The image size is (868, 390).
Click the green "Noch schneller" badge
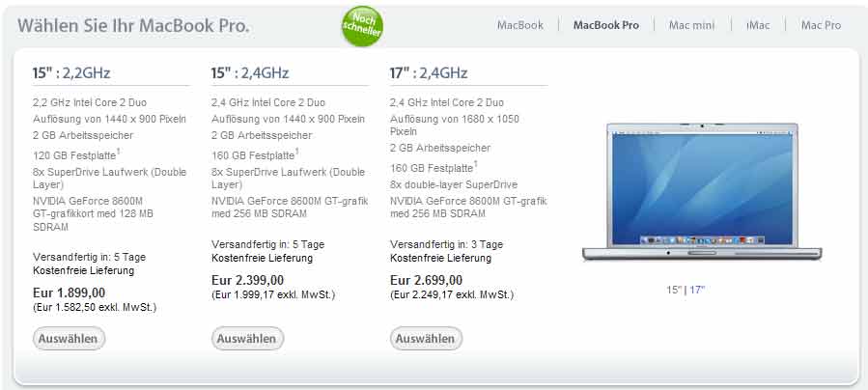363,25
